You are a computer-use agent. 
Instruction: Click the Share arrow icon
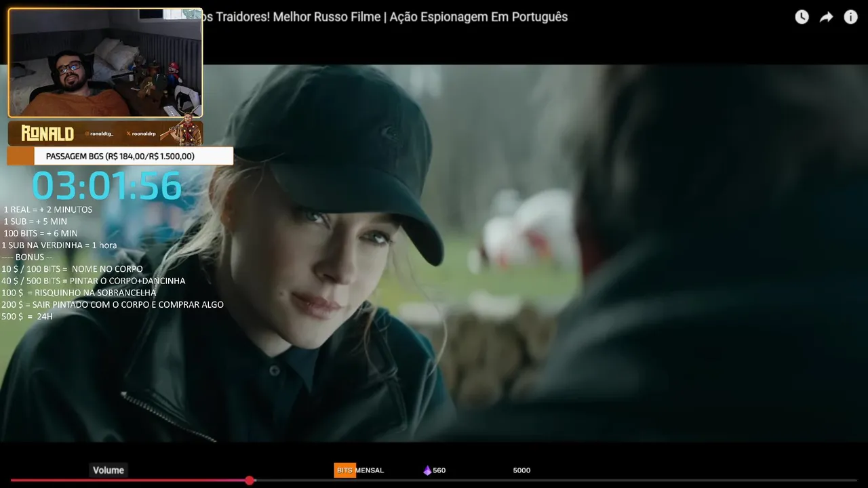coord(826,17)
